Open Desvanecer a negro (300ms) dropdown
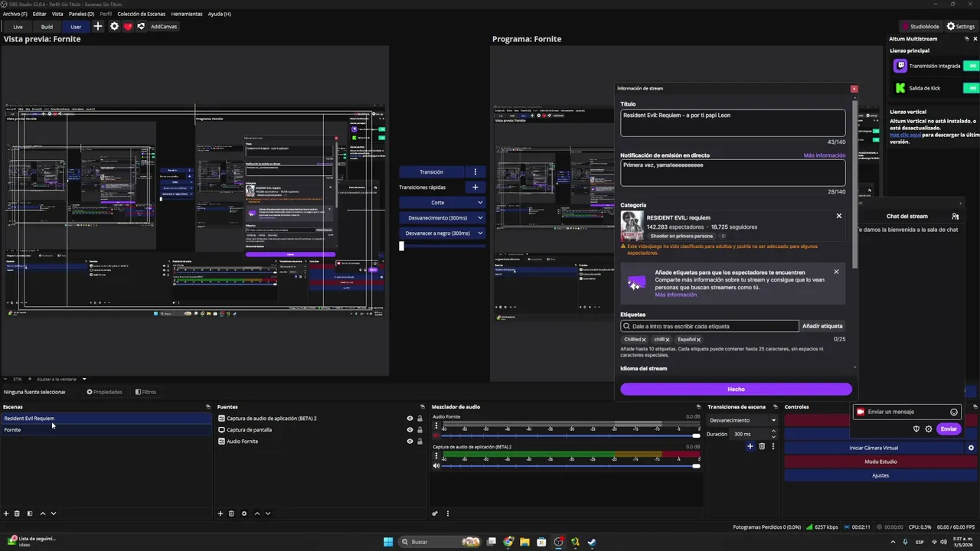The height and width of the screenshot is (551, 980). [x=480, y=233]
